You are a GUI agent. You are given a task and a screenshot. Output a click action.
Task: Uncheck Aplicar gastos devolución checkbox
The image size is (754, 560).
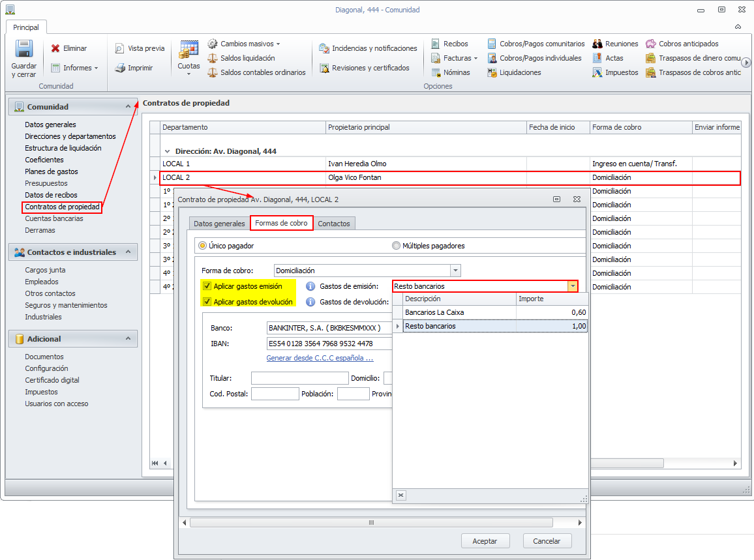(x=207, y=302)
